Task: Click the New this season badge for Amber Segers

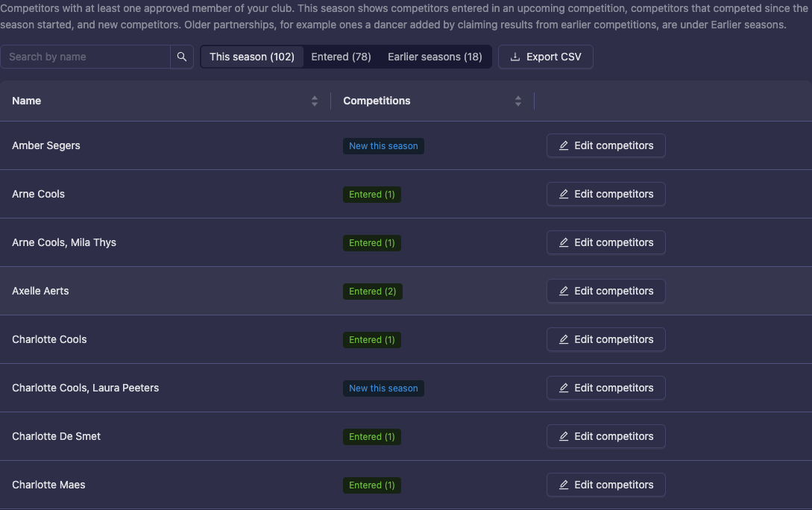Action: [x=383, y=146]
